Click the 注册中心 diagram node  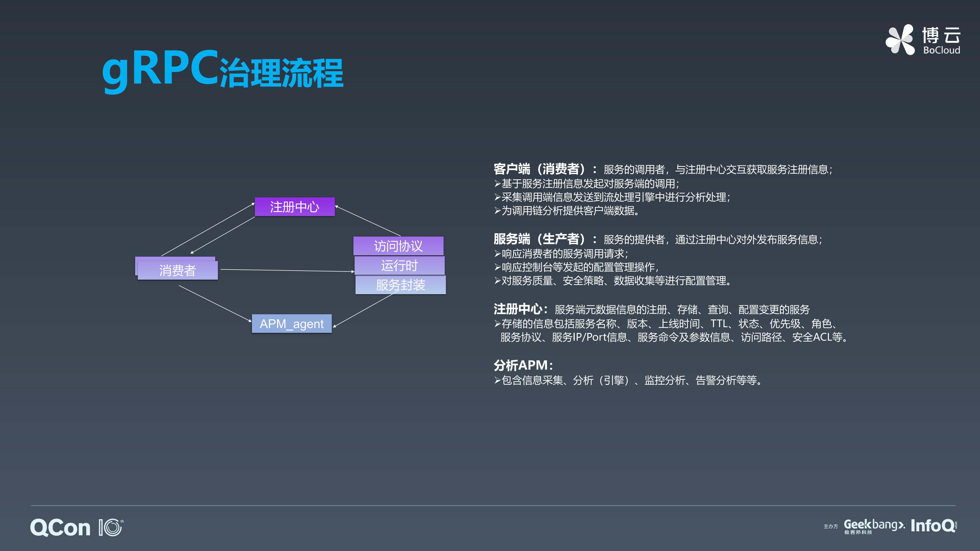click(295, 207)
